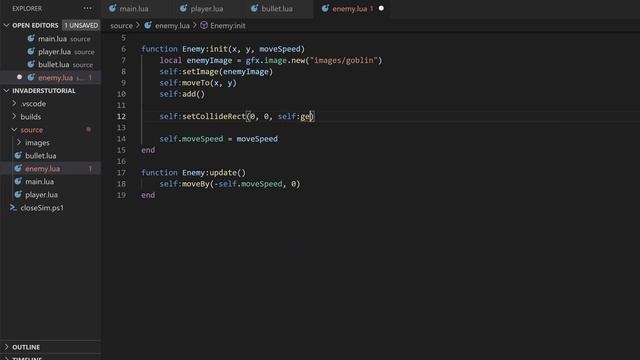
Task: Click the unsaved dot beside enemy.lua in Open Editors
Action: pos(19,77)
